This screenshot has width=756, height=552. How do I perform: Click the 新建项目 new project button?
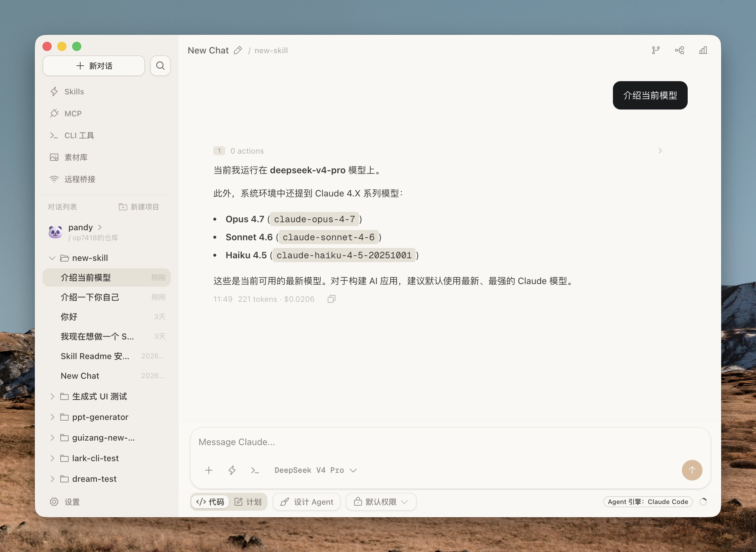coord(139,207)
